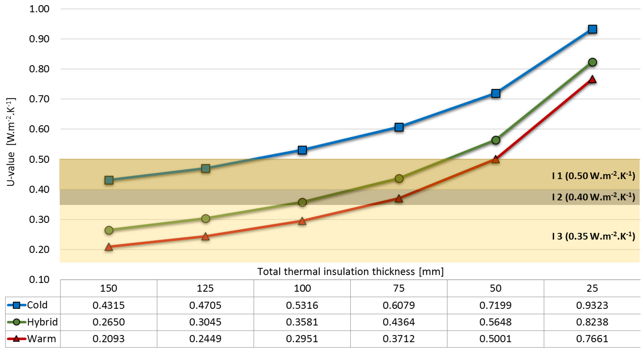Select the table cell with value 0.9323
This screenshot has width=644, height=351.
pyautogui.click(x=592, y=305)
